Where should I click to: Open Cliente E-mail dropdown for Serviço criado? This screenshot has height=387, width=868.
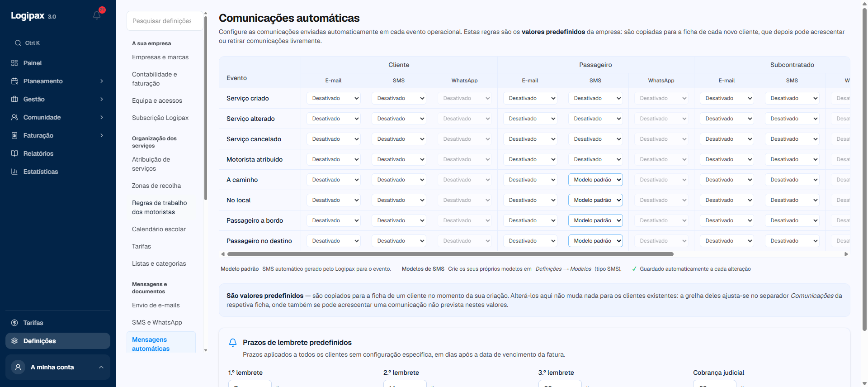(x=334, y=98)
